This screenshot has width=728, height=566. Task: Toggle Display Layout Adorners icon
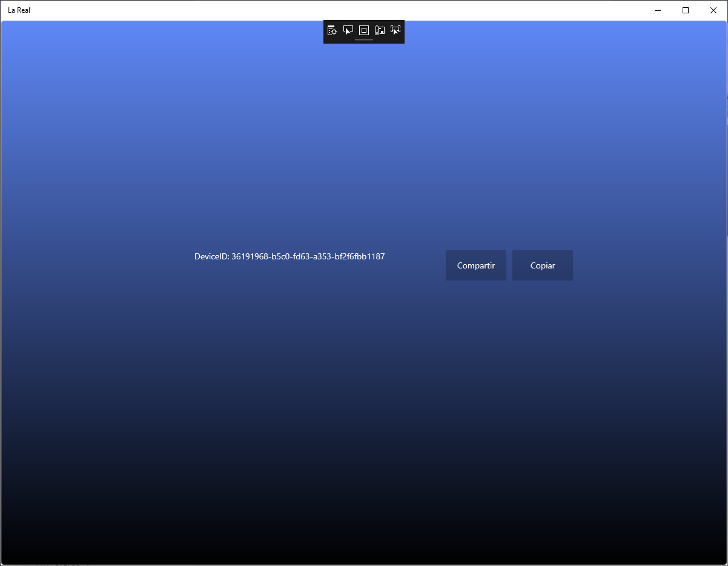tap(364, 30)
